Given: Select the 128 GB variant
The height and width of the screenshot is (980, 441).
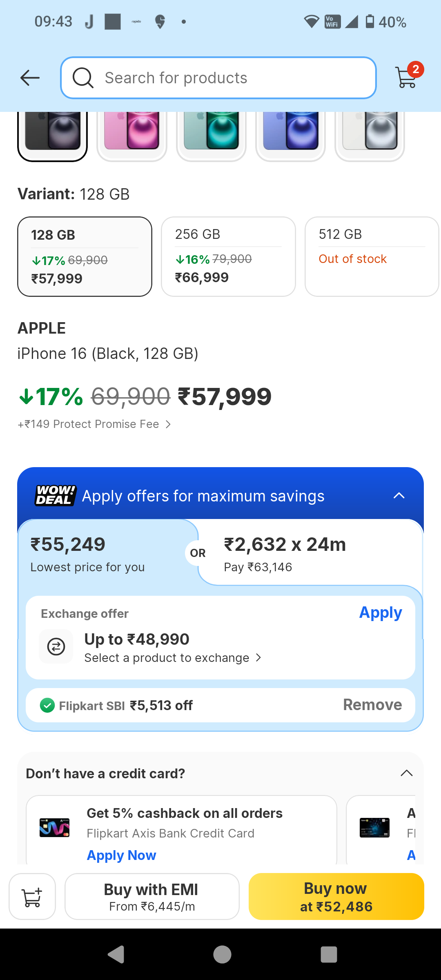Looking at the screenshot, I should pos(85,256).
